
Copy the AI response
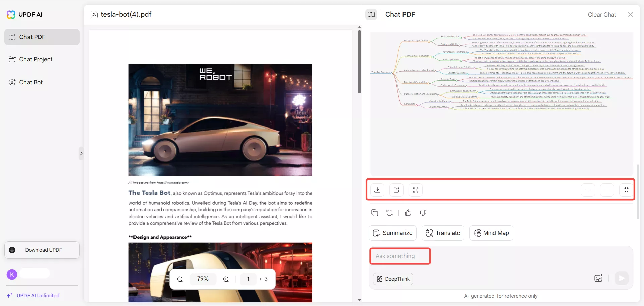pyautogui.click(x=375, y=213)
